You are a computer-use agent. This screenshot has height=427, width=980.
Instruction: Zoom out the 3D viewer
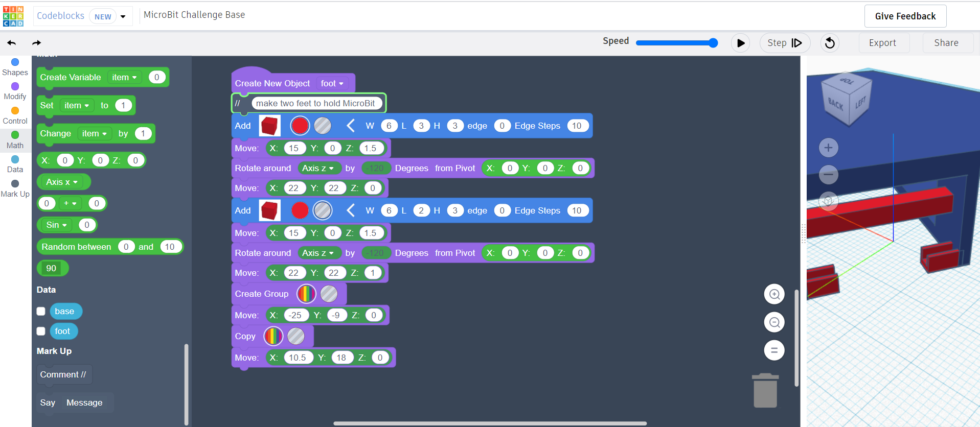click(x=829, y=175)
